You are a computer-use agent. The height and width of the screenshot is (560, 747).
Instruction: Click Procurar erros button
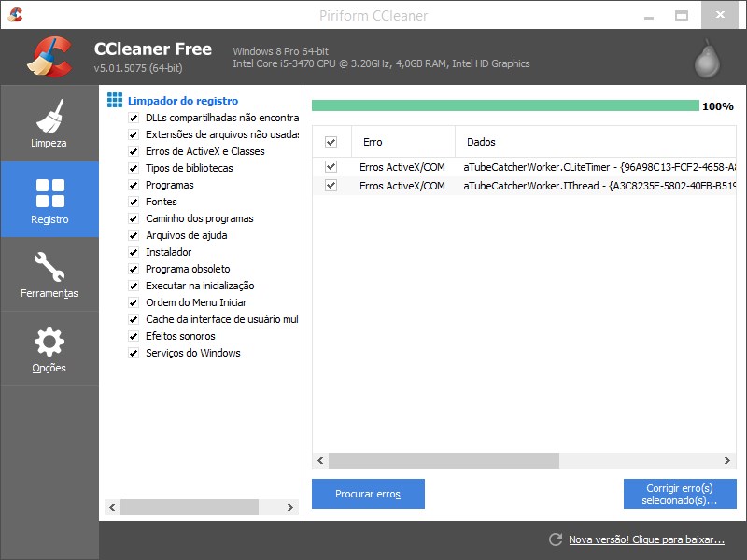pos(368,494)
